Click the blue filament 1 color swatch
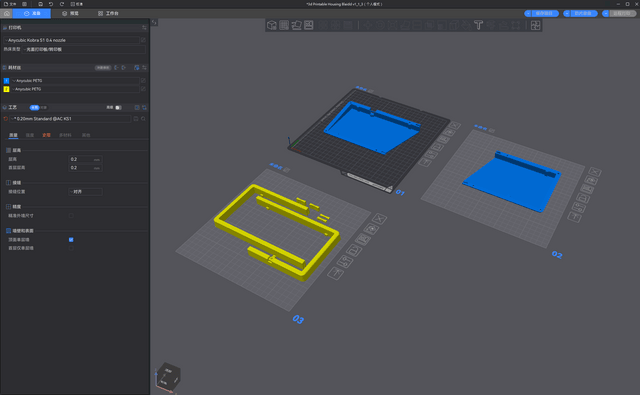This screenshot has width=640, height=395. coord(7,81)
